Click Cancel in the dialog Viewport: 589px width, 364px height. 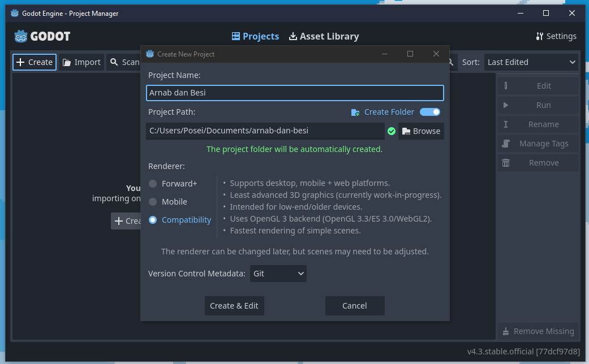point(355,306)
